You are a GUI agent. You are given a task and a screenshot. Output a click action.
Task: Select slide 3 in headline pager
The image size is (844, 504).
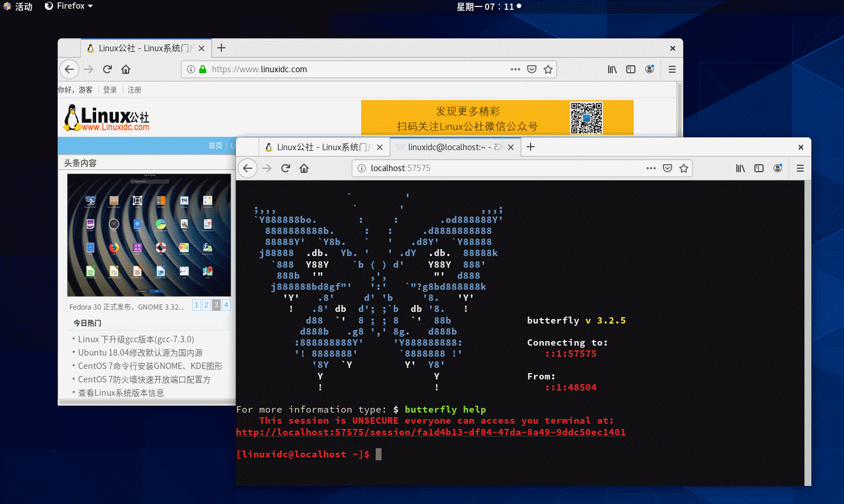pos(216,304)
